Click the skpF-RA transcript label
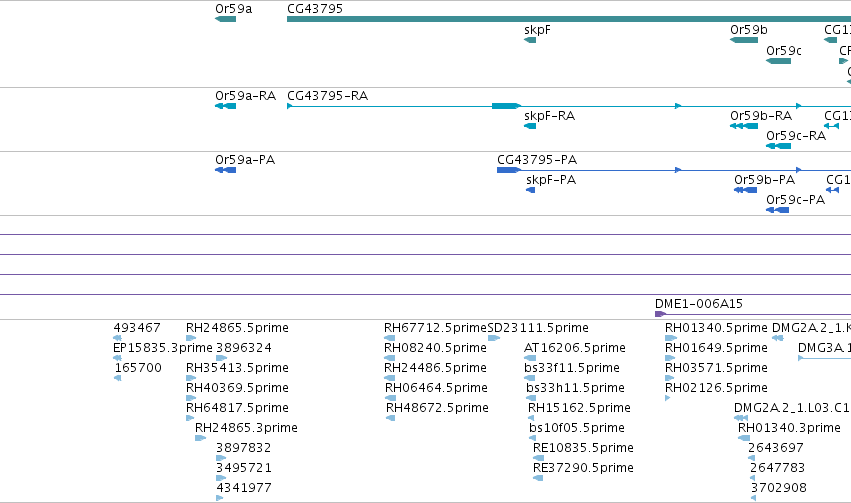The image size is (851, 503). 549,116
